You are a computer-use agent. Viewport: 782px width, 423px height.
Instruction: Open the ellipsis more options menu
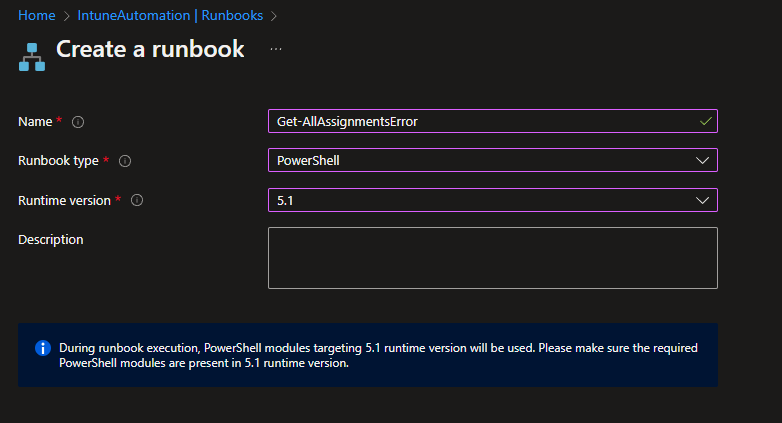tap(276, 49)
